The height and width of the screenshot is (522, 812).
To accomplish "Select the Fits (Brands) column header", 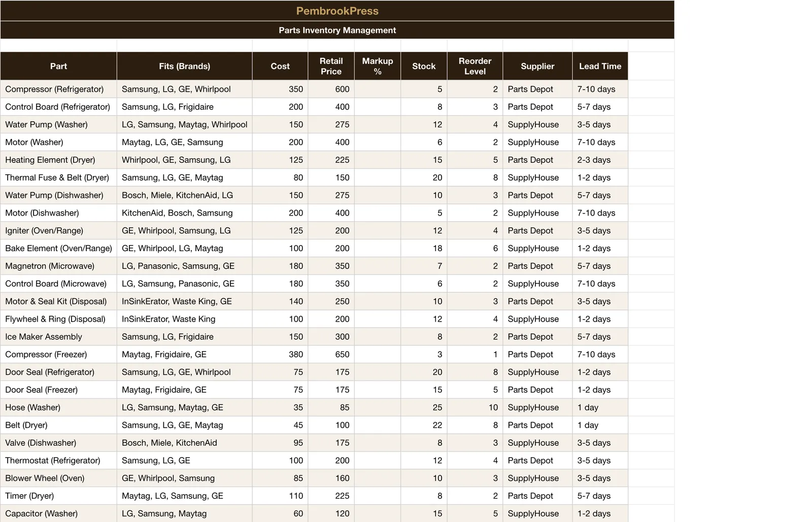I will [184, 66].
